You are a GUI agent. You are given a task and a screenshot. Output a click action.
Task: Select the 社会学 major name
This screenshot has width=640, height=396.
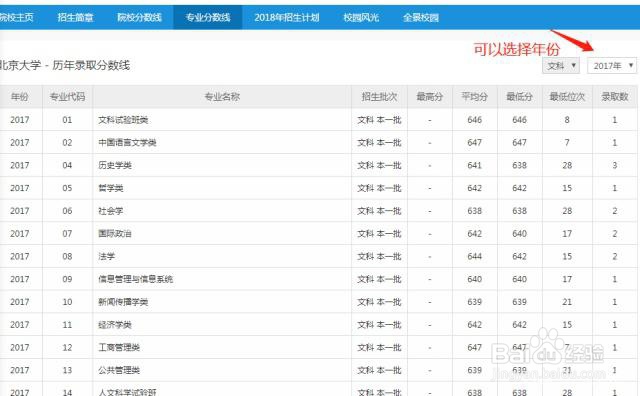click(111, 211)
